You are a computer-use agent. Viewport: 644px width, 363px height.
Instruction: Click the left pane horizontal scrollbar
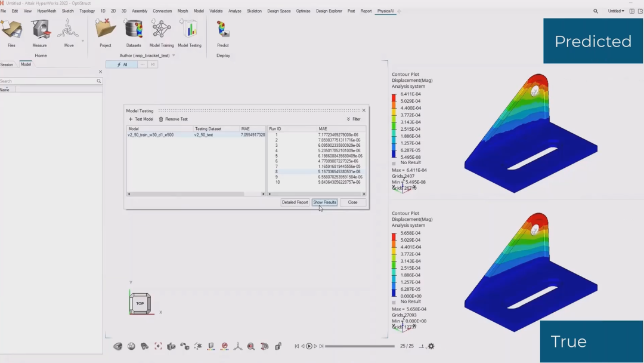tap(187, 193)
